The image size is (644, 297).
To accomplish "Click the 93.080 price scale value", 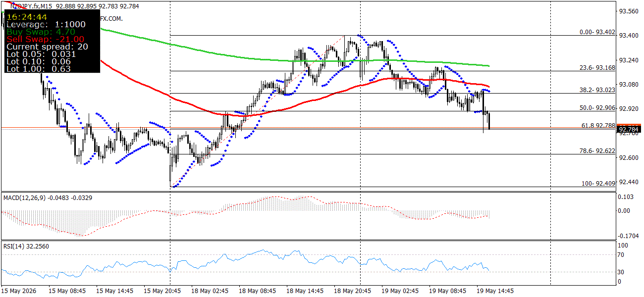I will [x=630, y=84].
